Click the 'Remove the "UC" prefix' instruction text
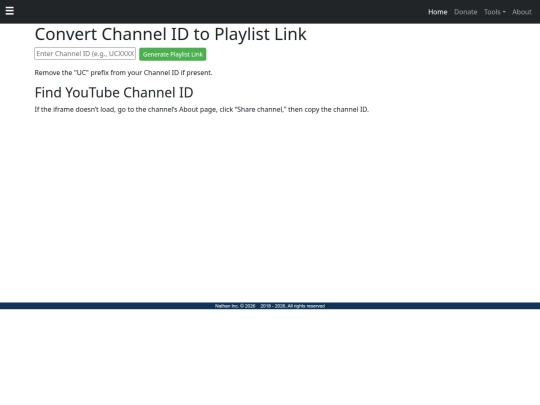The image size is (540, 405). point(123,73)
